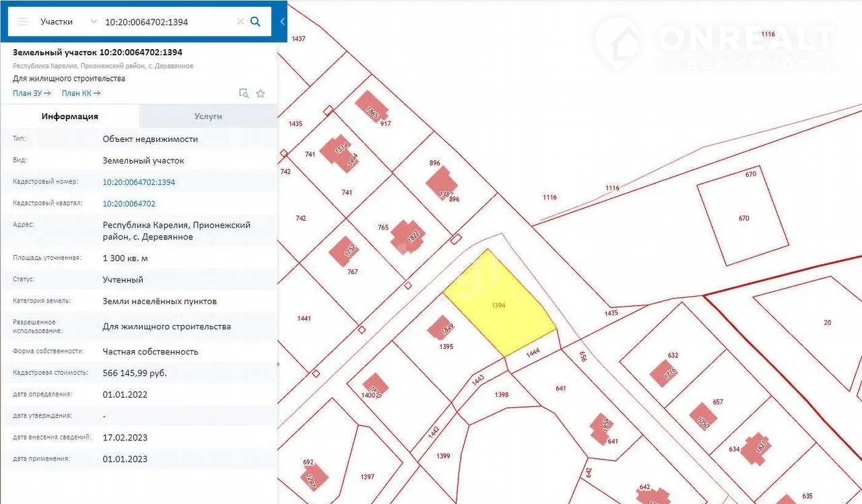The height and width of the screenshot is (504, 862).
Task: Open cadastral number link 10:20:0064702:1394
Action: tap(139, 182)
